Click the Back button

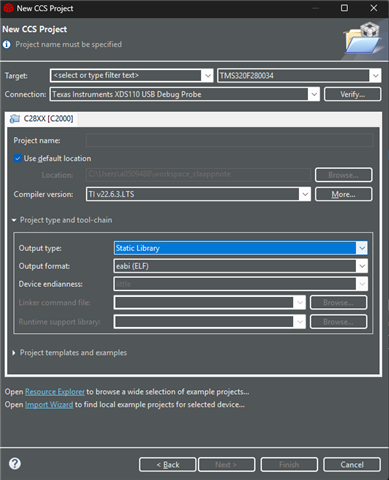click(x=168, y=464)
